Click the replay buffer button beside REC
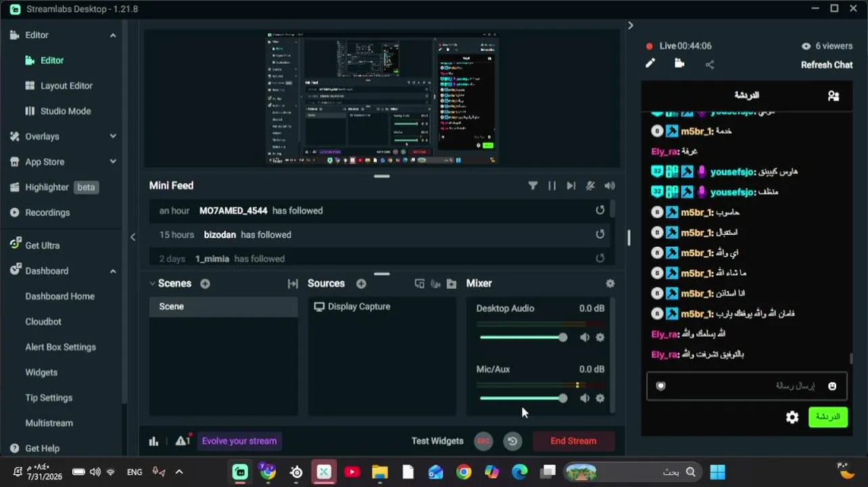This screenshot has height=487, width=868. [512, 441]
